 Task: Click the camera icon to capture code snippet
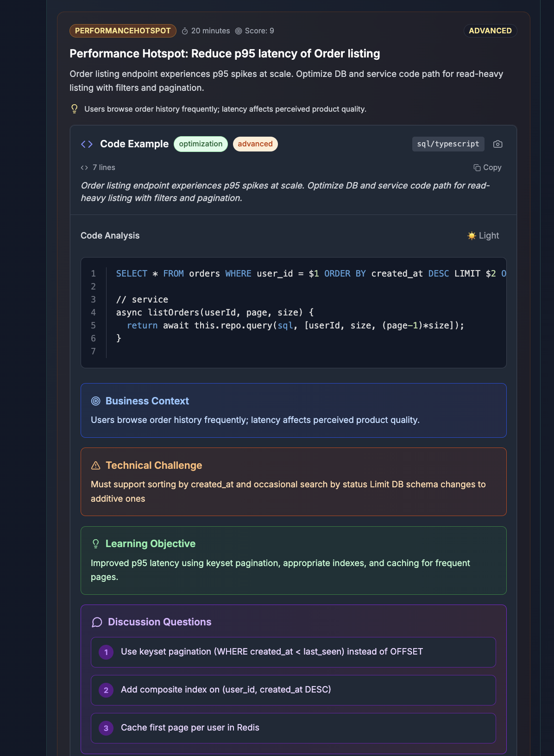click(497, 144)
